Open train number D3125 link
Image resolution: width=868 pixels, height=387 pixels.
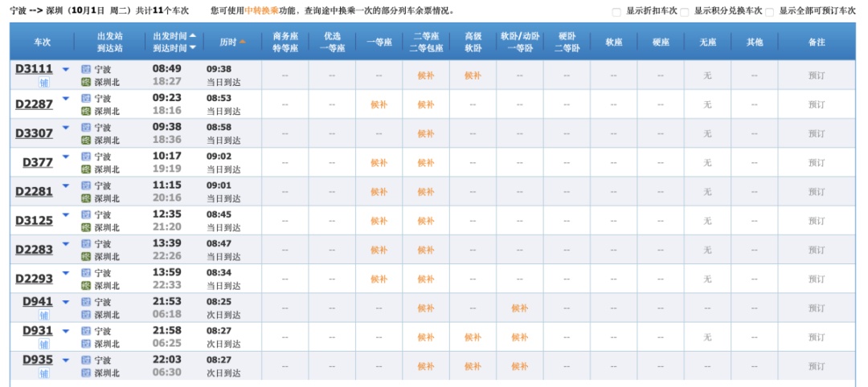(x=35, y=220)
